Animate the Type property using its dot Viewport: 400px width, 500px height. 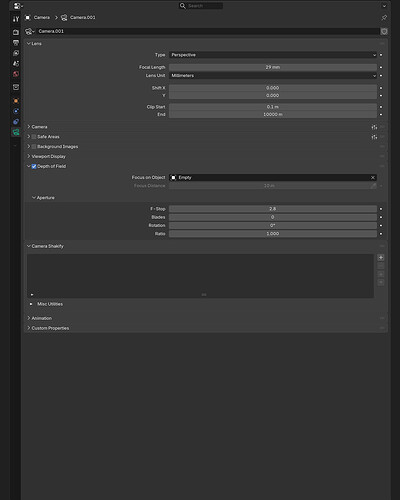[381, 55]
